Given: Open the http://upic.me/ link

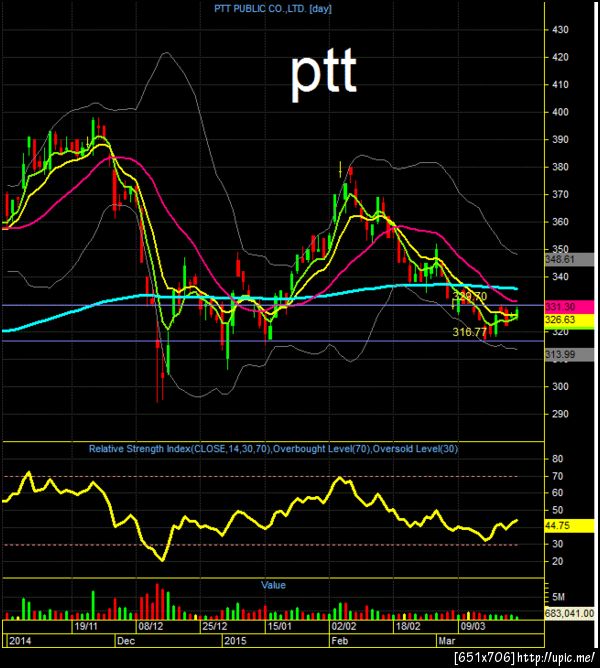Looking at the screenshot, I should coord(556,658).
